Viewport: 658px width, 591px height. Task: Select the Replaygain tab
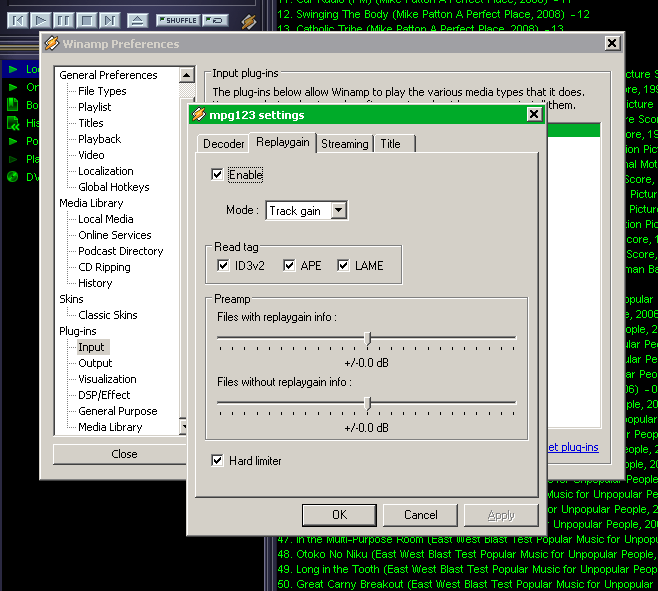point(282,142)
